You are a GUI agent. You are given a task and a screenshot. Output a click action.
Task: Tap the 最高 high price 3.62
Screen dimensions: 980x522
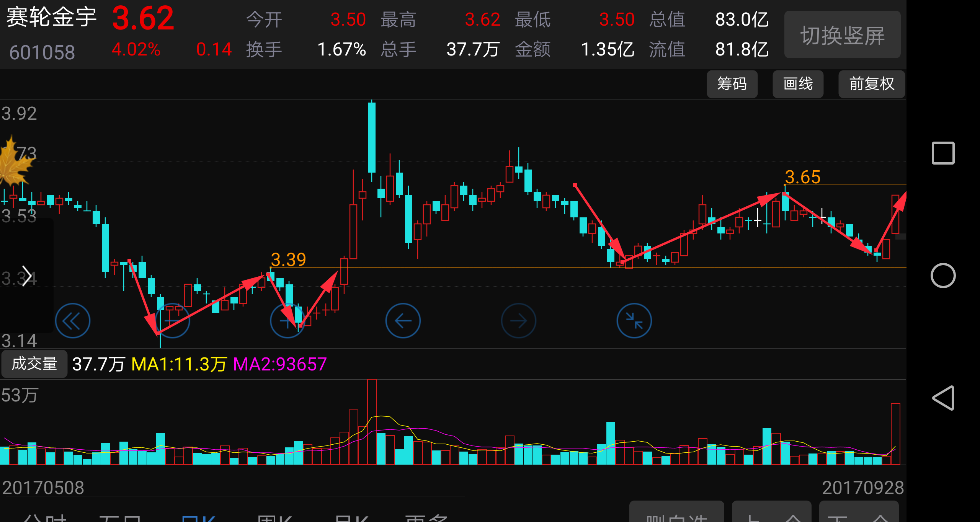(x=482, y=20)
